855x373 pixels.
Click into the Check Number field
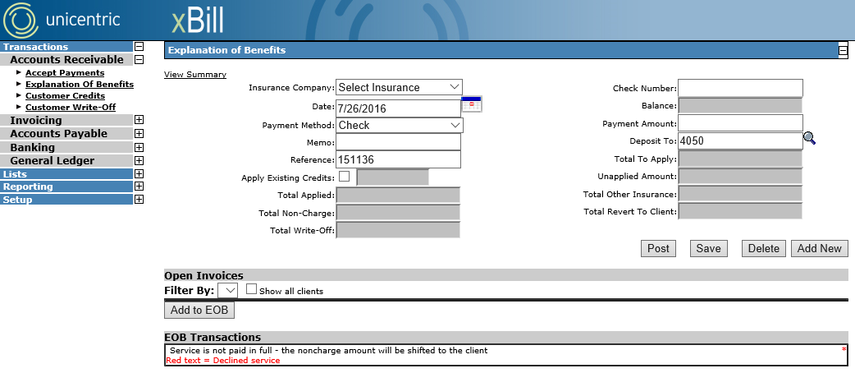pos(740,88)
